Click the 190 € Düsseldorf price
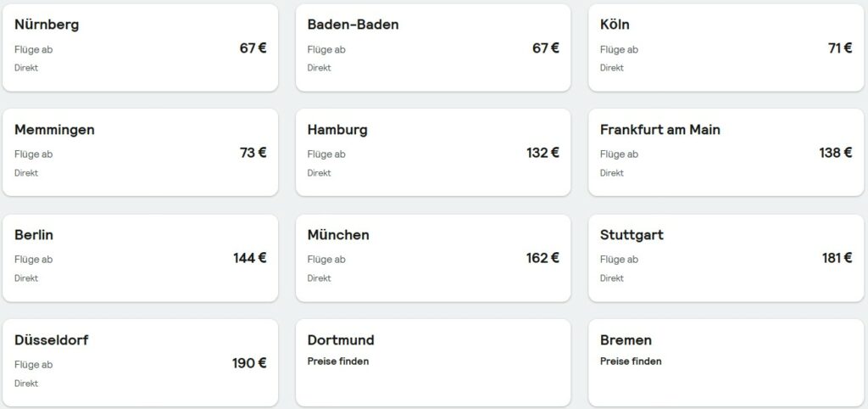This screenshot has height=409, width=868. pyautogui.click(x=249, y=363)
